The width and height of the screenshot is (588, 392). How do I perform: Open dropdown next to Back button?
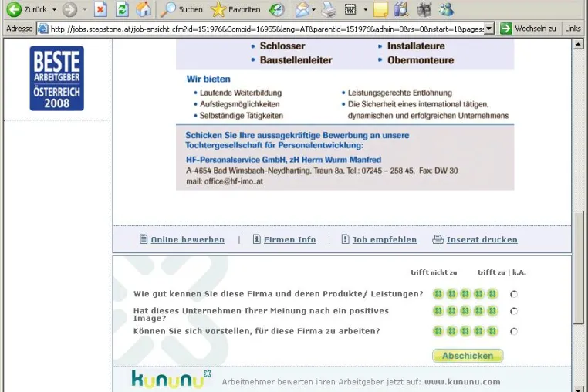[54, 10]
